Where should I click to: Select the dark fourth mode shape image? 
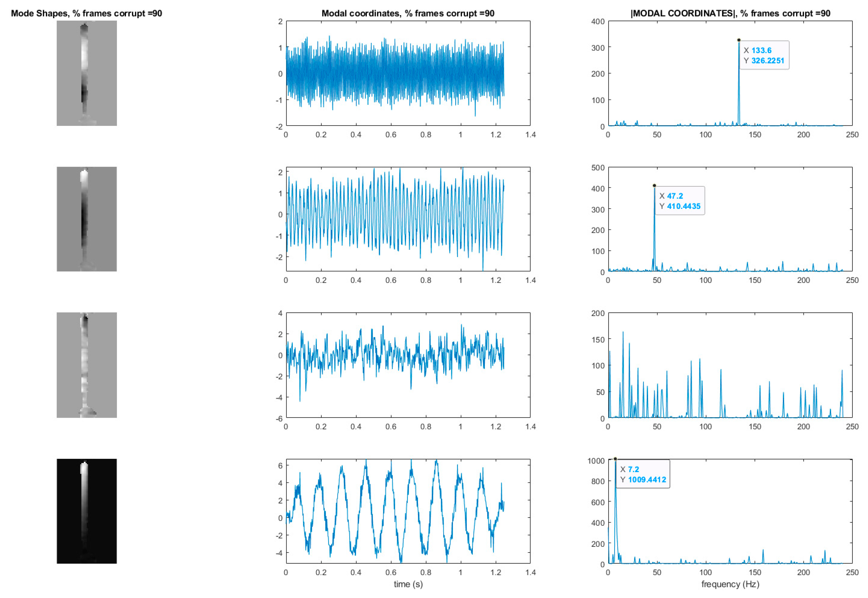point(87,511)
